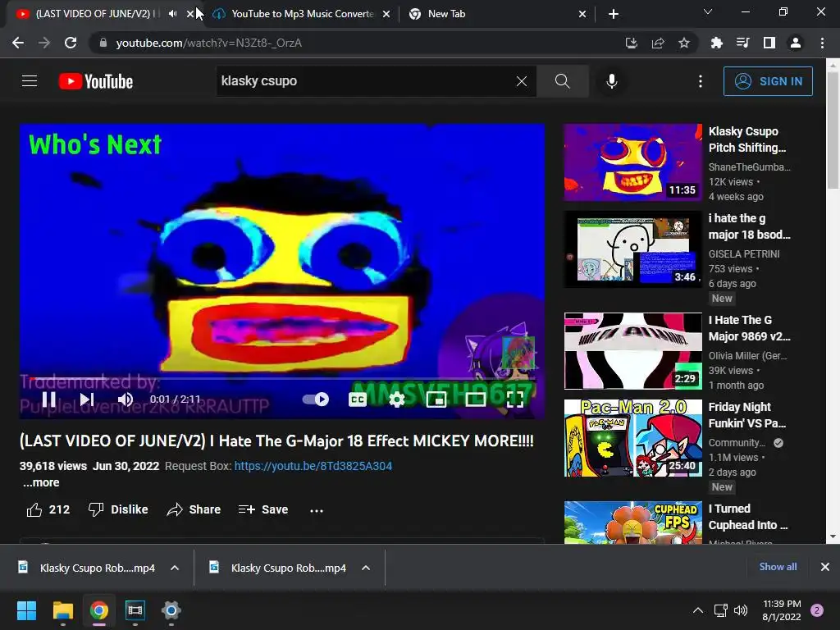
Task: Switch to YouTube to Mp3 Music Converter tab
Action: tap(303, 14)
